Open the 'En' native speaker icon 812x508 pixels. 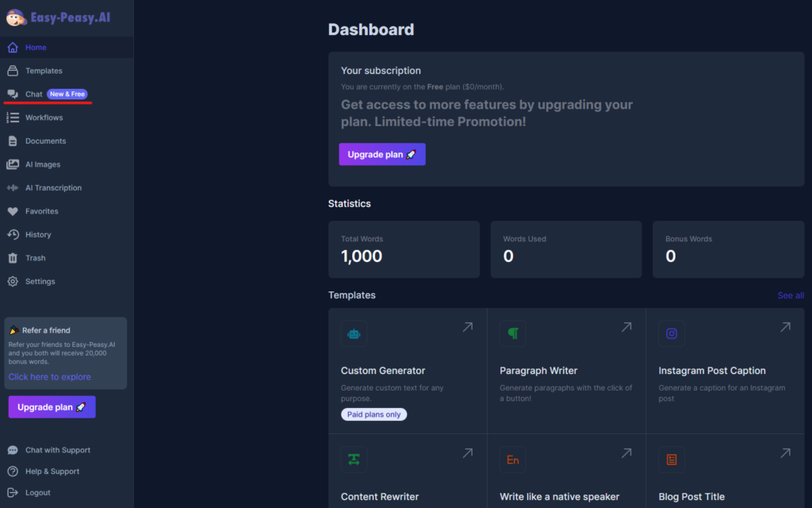[513, 460]
